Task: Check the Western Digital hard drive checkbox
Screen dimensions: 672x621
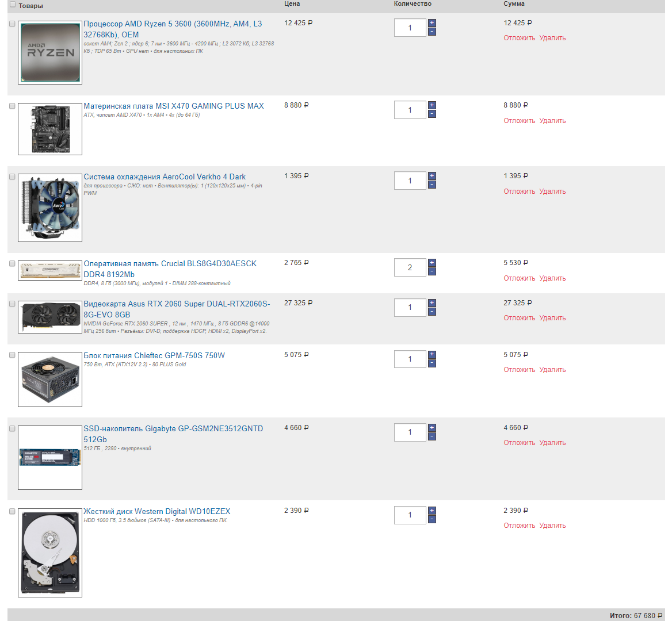Action: (x=13, y=511)
